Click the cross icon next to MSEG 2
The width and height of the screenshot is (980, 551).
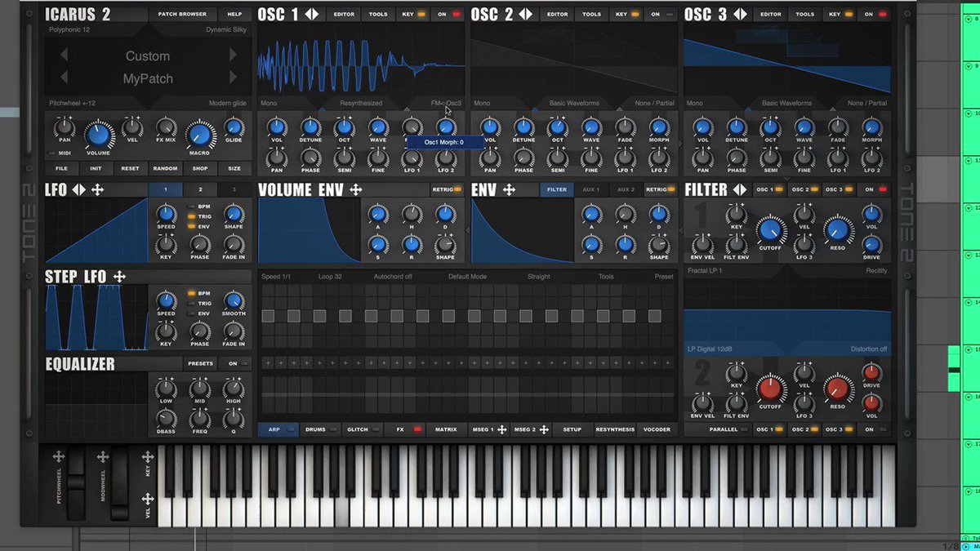click(x=543, y=429)
